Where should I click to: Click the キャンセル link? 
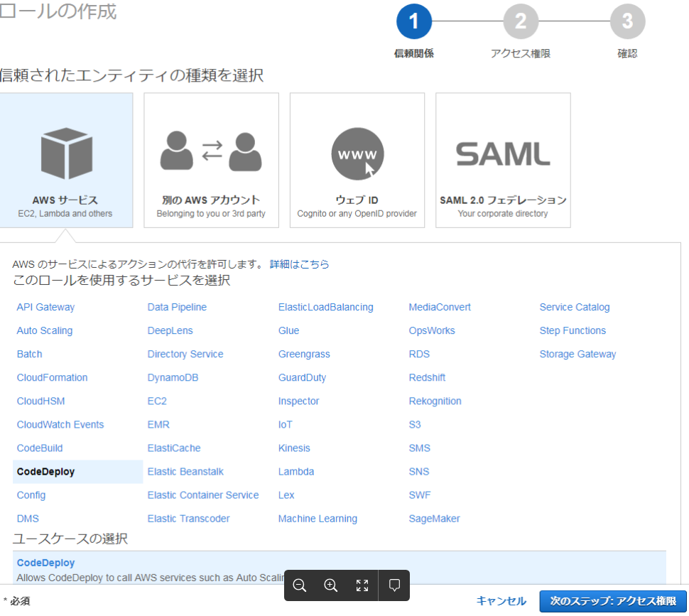501,600
